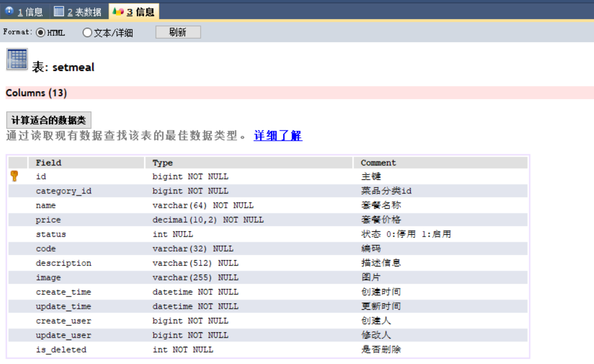
Task: Select the HTML format radio button
Action: coord(40,32)
